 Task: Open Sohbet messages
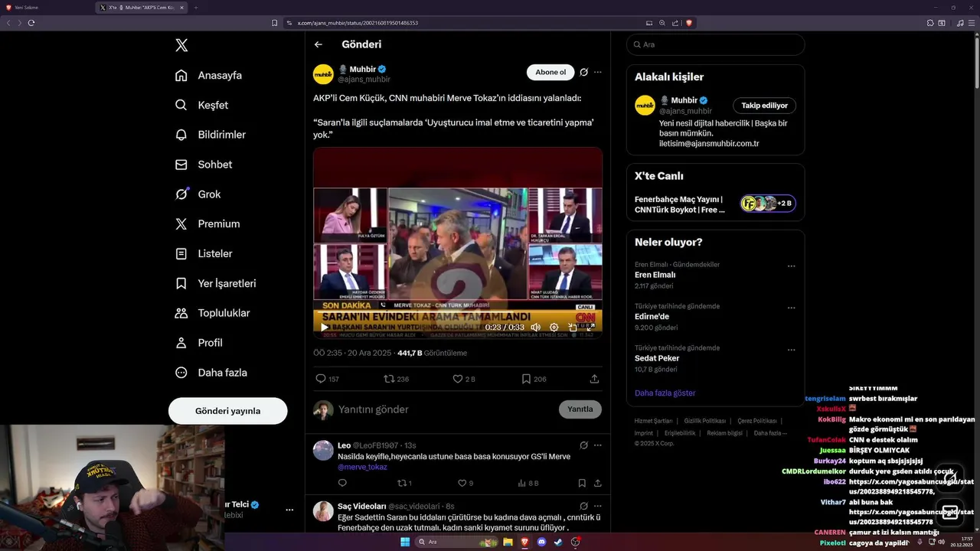click(x=204, y=165)
